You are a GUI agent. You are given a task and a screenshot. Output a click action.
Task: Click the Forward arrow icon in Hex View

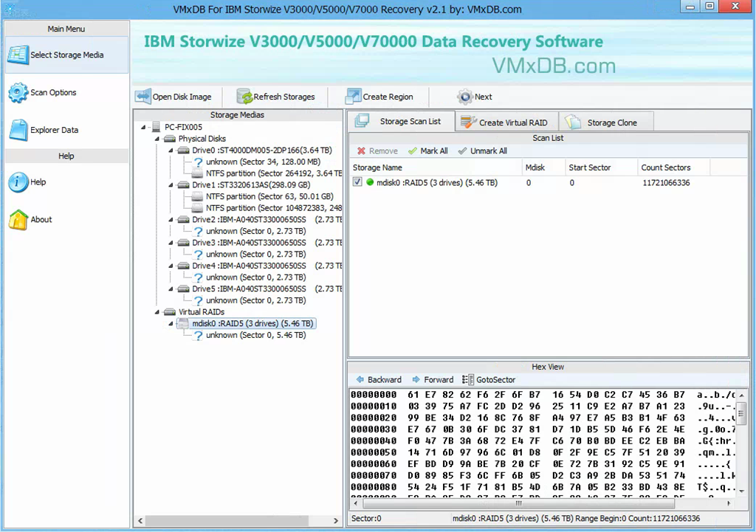(416, 380)
